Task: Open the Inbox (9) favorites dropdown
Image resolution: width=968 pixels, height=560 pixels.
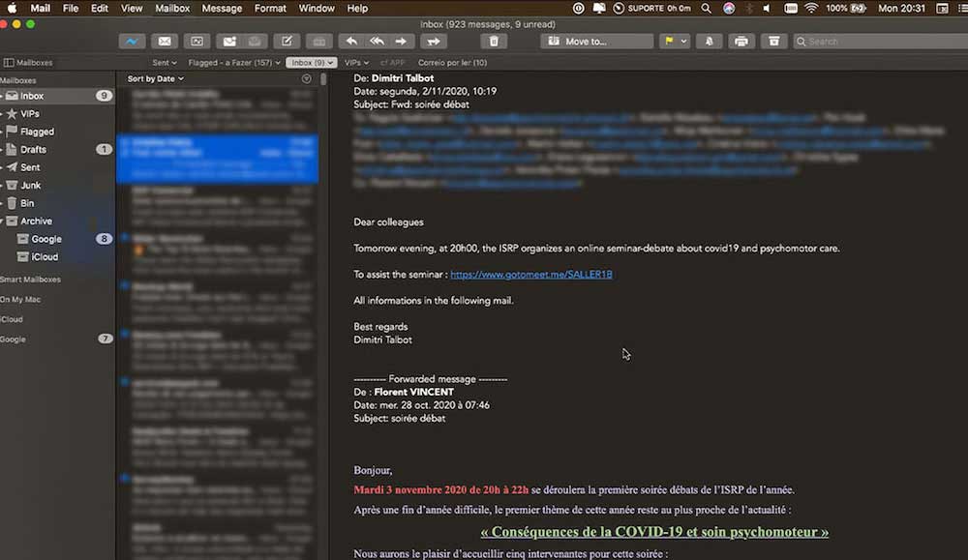Action: pos(312,62)
